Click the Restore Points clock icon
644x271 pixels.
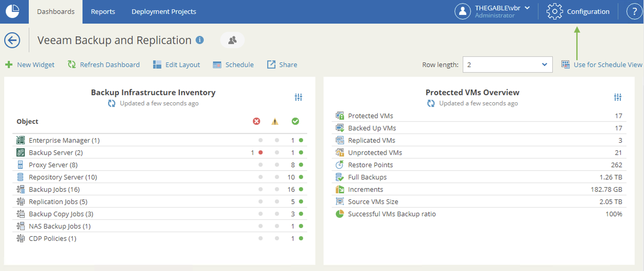pyautogui.click(x=340, y=165)
